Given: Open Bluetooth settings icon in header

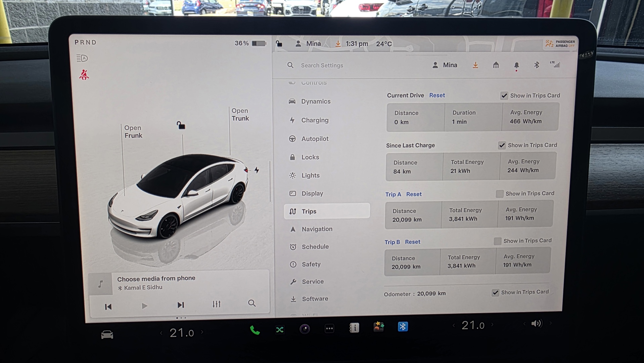Looking at the screenshot, I should pyautogui.click(x=536, y=65).
